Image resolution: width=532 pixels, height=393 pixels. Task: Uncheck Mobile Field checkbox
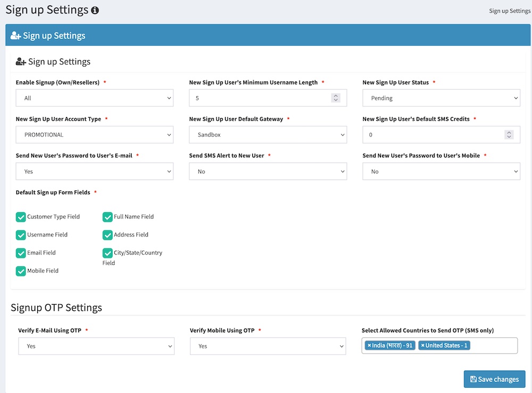21,271
